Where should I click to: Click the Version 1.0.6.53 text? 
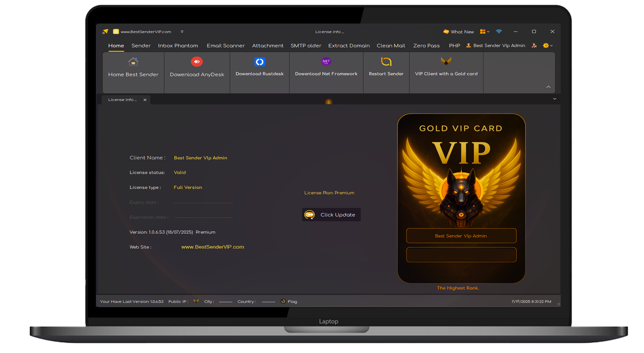[x=172, y=232]
